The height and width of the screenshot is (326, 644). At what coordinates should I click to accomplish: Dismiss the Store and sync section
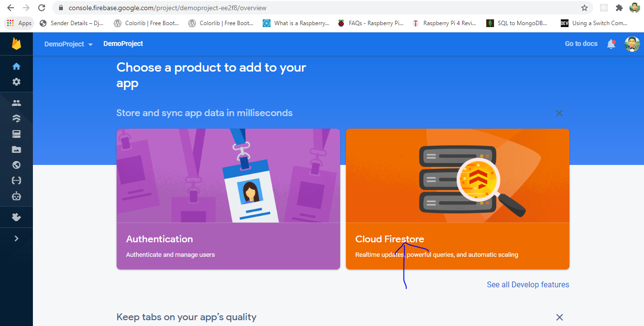click(x=559, y=113)
